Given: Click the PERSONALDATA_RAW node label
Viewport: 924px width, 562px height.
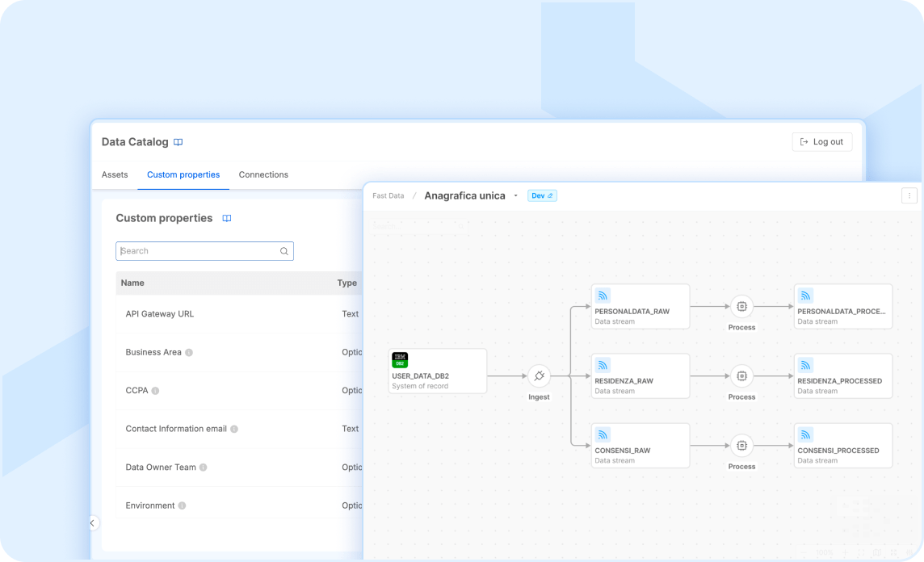Looking at the screenshot, I should [632, 312].
